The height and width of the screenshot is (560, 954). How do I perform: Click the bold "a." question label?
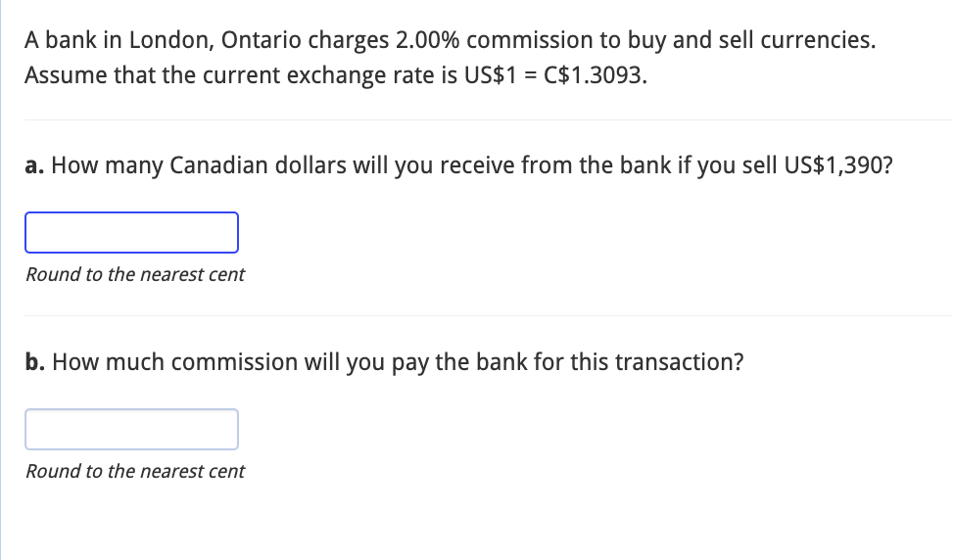pos(34,165)
